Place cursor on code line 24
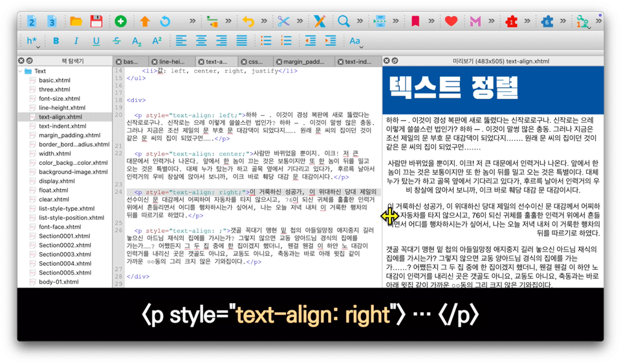The width and height of the screenshot is (621, 364). tap(254, 192)
